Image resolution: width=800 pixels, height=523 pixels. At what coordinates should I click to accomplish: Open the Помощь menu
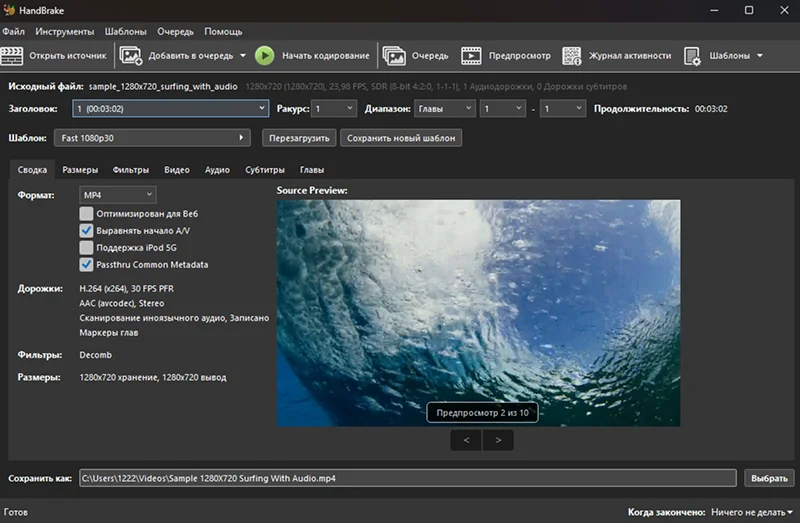[x=223, y=32]
